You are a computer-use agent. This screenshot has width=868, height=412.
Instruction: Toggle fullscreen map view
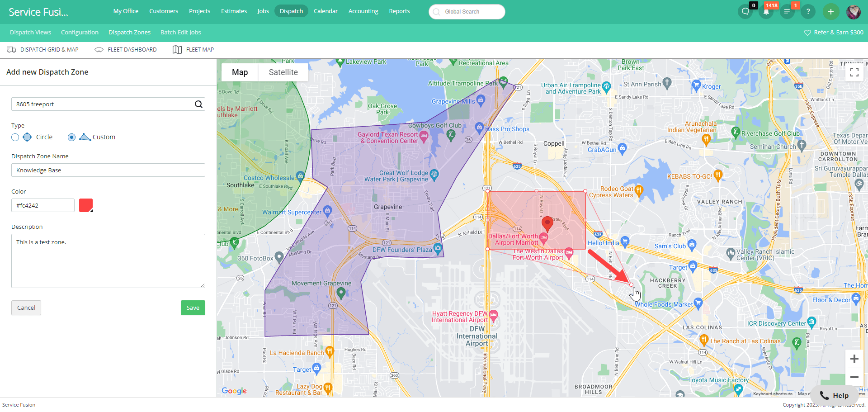[x=854, y=72]
